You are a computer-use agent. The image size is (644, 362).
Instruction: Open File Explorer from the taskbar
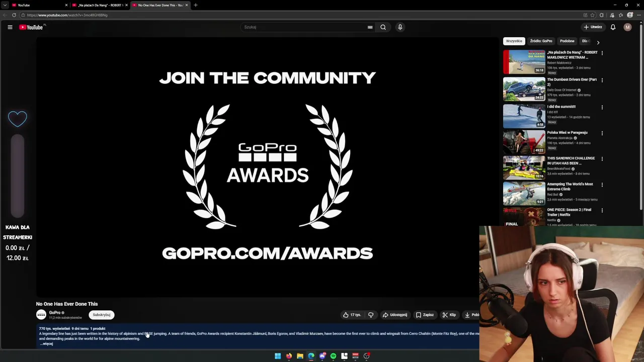pos(300,356)
